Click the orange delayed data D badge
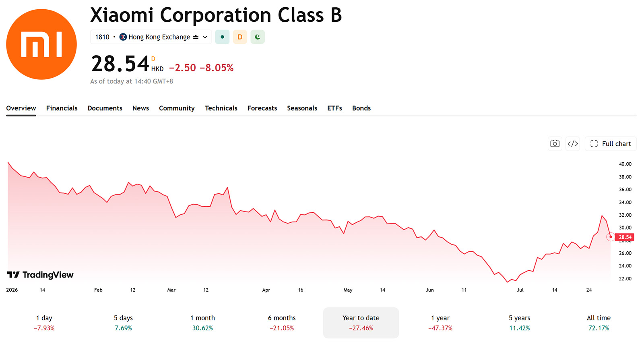Viewport: 644px width, 348px height. [240, 37]
